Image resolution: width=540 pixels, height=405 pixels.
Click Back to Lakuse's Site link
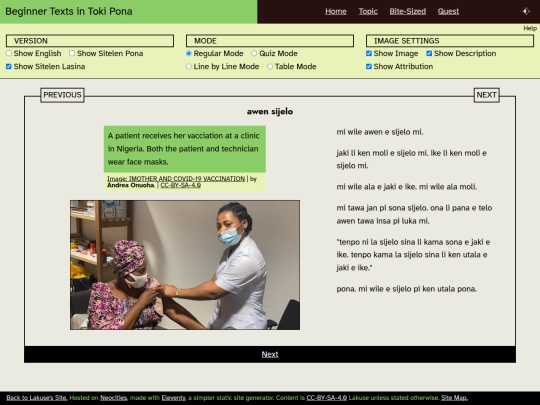pyautogui.click(x=37, y=398)
